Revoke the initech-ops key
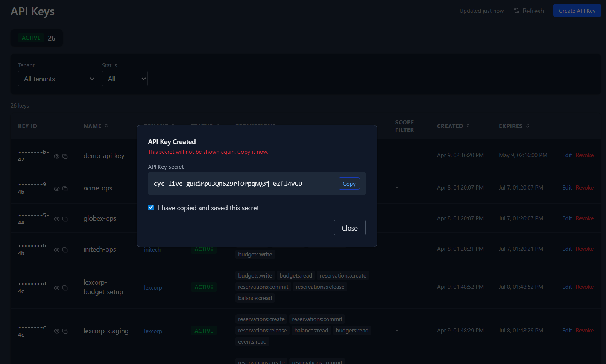The width and height of the screenshot is (606, 364). (x=585, y=249)
